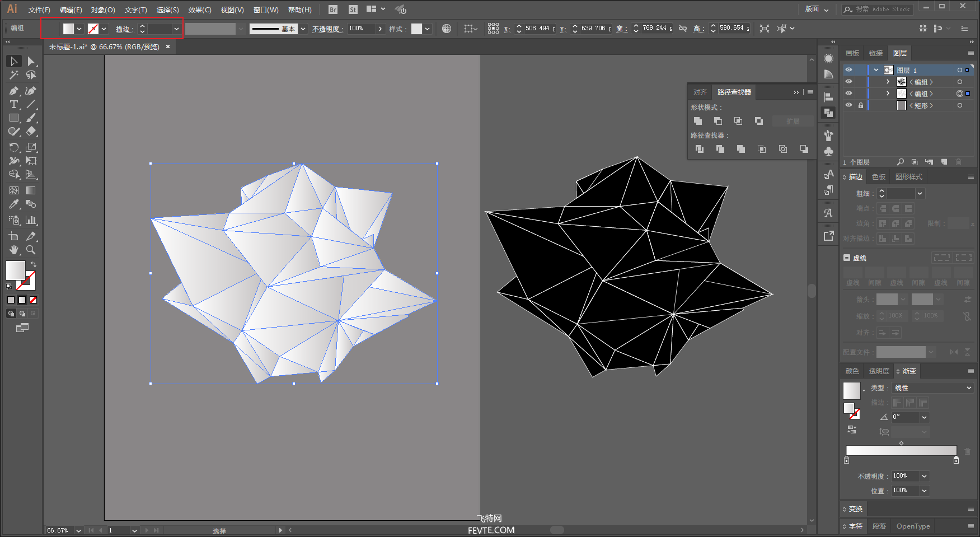980x537 pixels.
Task: Select the Hand tool
Action: point(14,250)
